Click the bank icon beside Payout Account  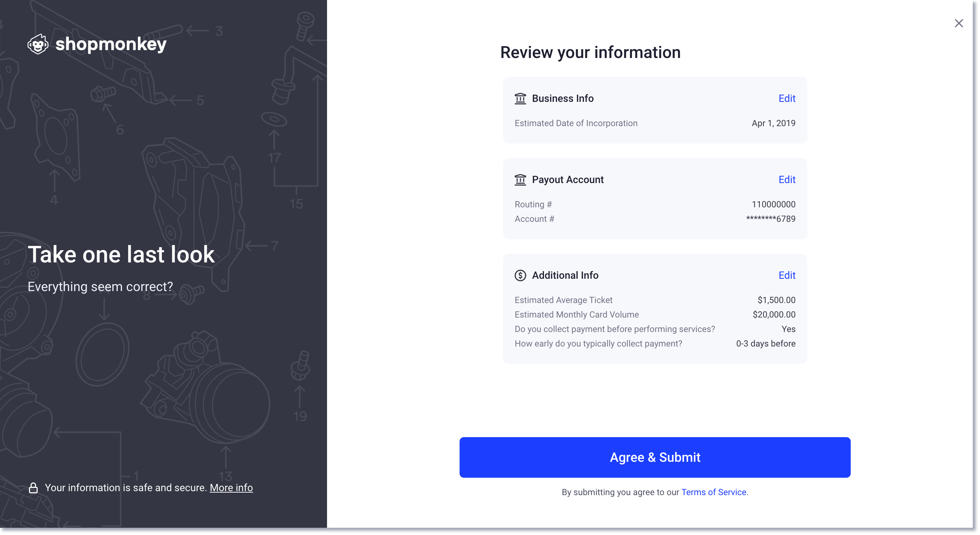coord(520,180)
